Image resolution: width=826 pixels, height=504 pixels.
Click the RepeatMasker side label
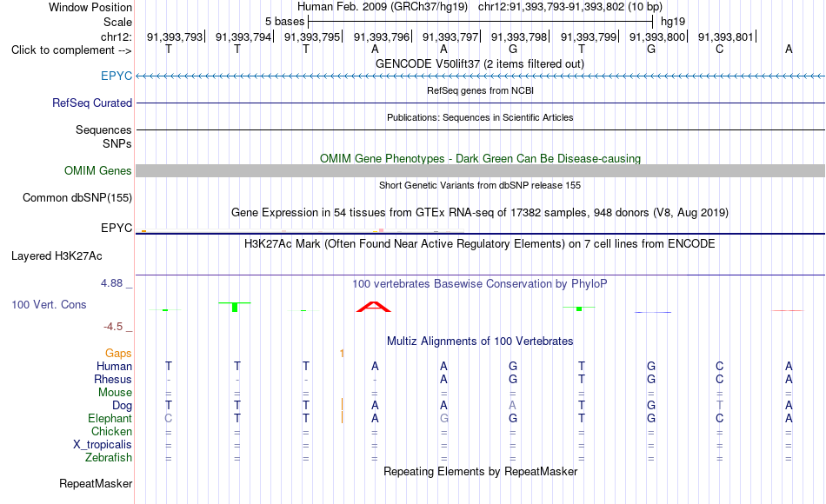click(x=96, y=483)
